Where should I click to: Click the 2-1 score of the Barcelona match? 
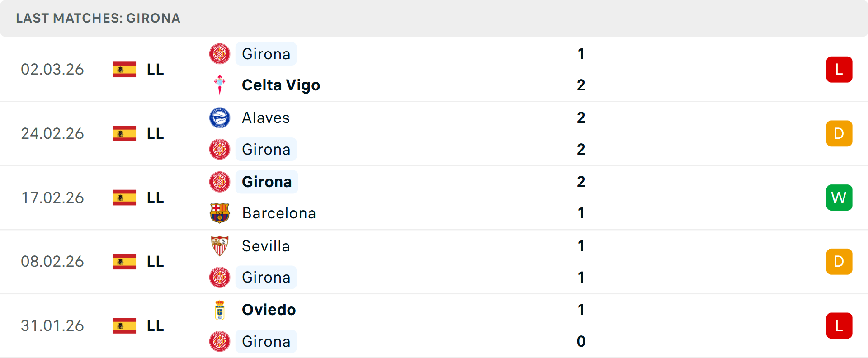click(581, 198)
